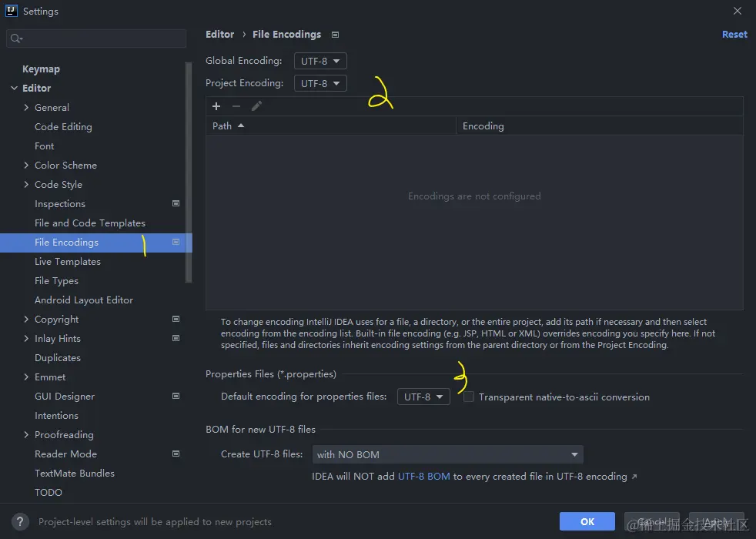Click the OK button

pos(587,521)
